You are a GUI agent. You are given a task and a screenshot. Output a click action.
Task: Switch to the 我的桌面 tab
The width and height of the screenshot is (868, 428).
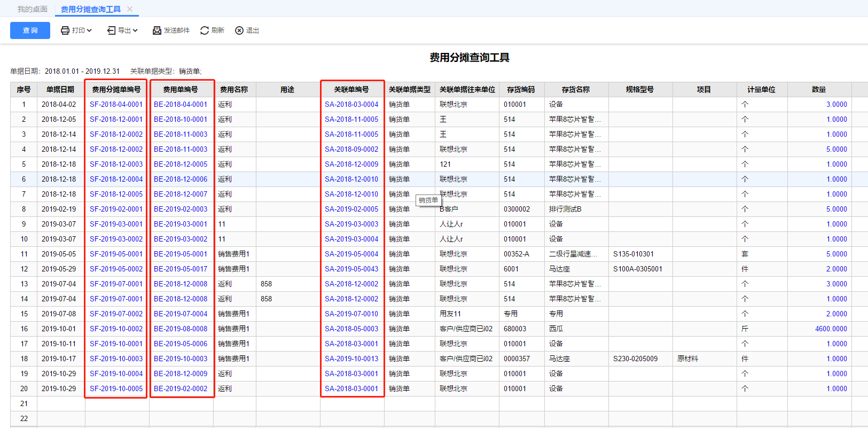[x=32, y=9]
